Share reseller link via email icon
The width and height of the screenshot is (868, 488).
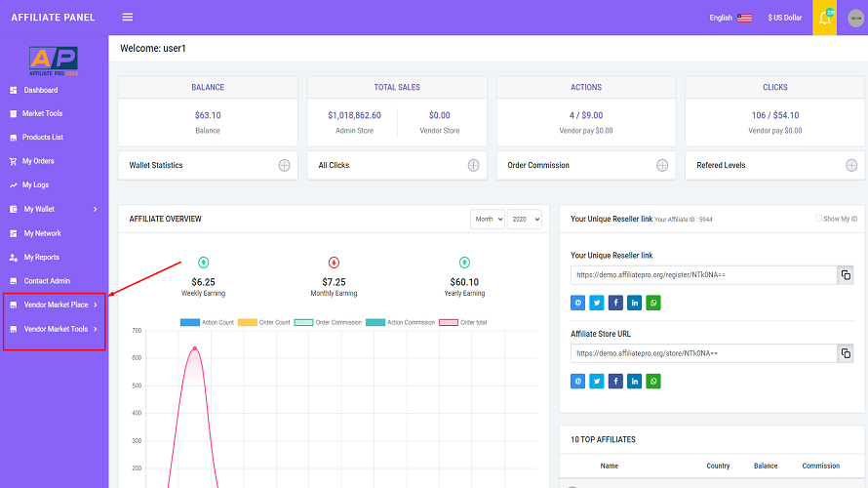(577, 303)
